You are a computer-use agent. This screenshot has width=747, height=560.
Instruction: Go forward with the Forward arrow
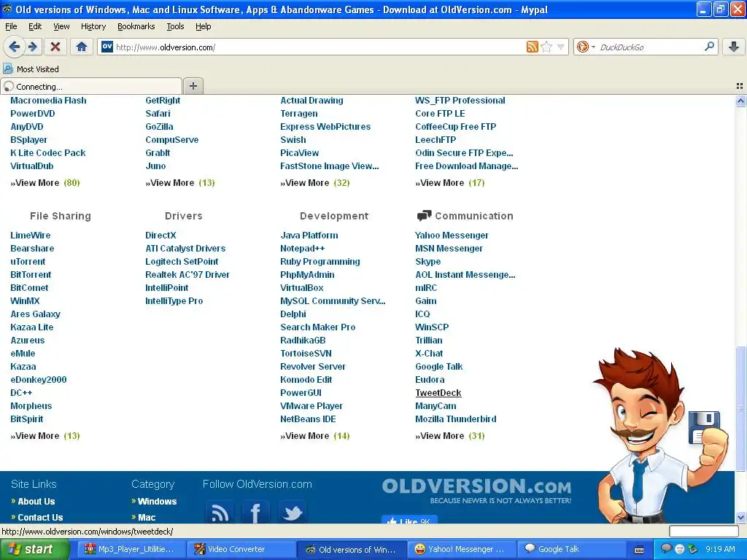tap(33, 47)
